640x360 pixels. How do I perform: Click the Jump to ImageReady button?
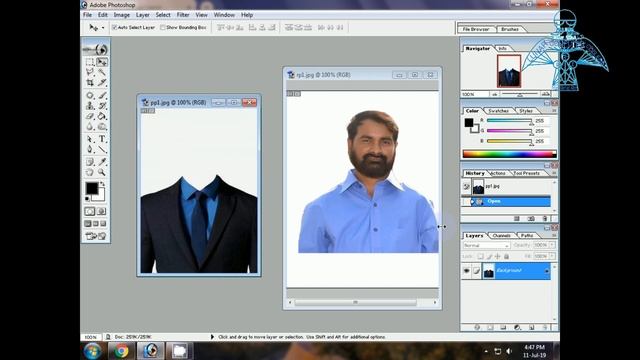(96, 236)
